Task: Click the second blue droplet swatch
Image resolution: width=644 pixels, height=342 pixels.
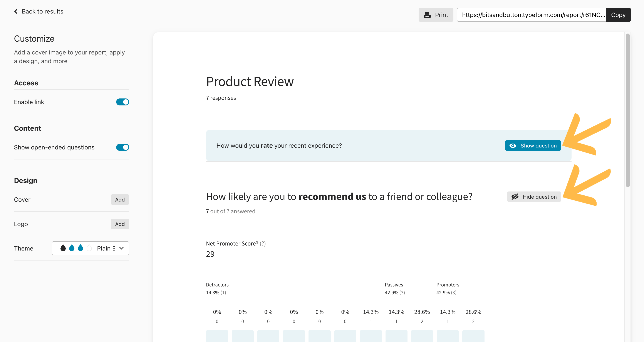Action: pos(80,248)
